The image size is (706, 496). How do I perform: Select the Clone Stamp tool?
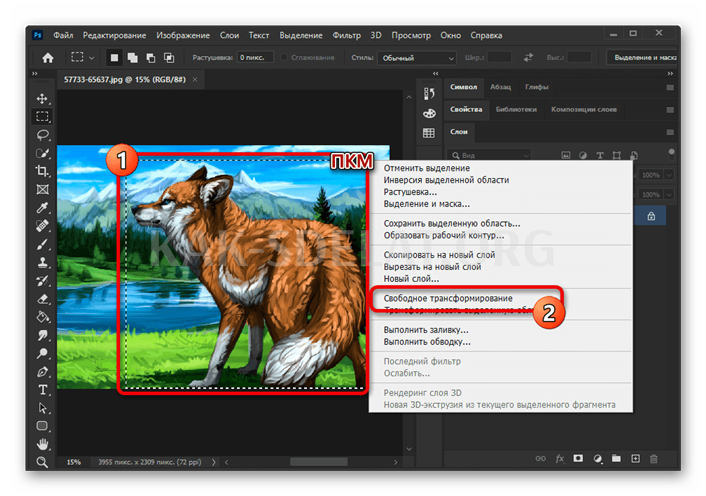pyautogui.click(x=42, y=262)
